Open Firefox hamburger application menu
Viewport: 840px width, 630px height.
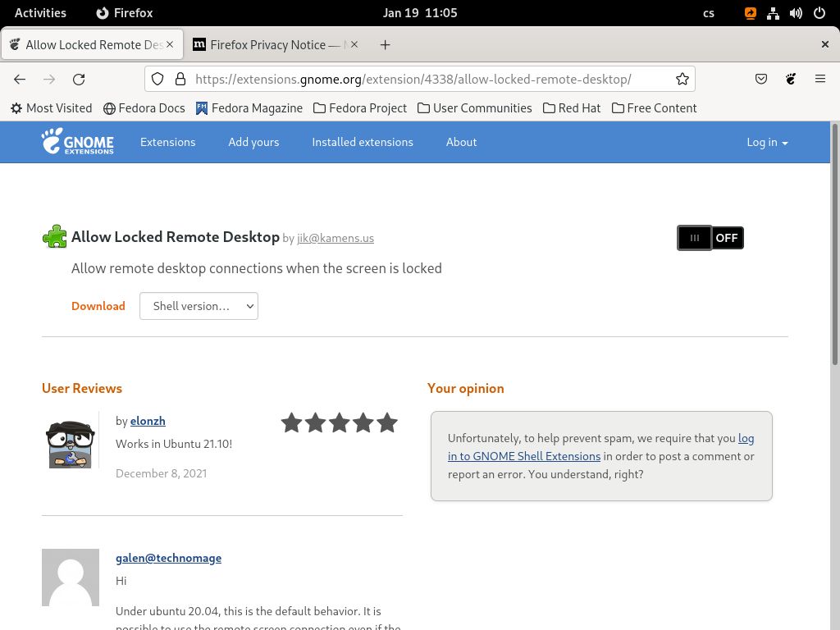point(820,79)
